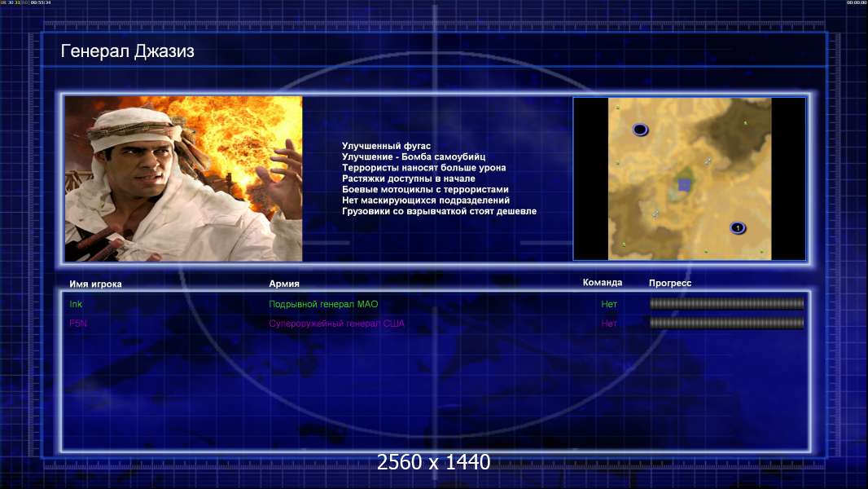The image size is (868, 489).
Task: Click 'Боевые мотоциклы с террористами' text
Action: tap(425, 189)
